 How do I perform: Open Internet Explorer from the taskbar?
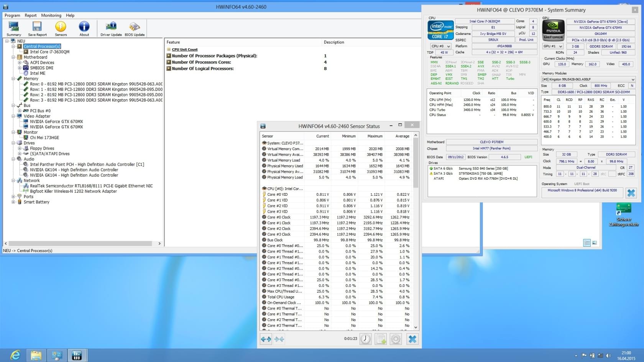tap(15, 355)
